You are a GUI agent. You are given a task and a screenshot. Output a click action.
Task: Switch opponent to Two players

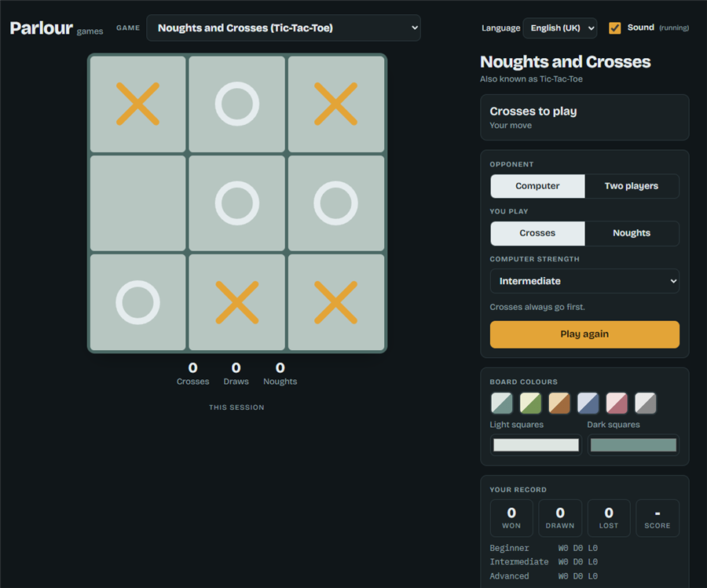[x=632, y=186]
